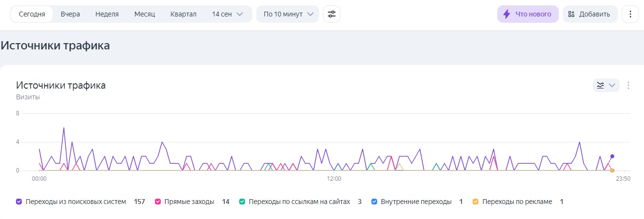Disable the Внутренние переходы checkbox
The height and width of the screenshot is (219, 644).
(x=374, y=202)
